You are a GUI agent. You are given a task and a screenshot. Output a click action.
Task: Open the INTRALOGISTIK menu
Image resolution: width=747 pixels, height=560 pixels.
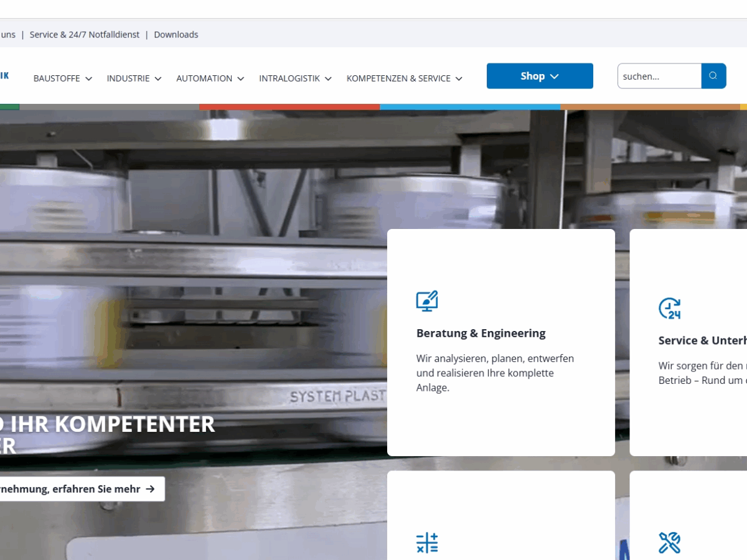click(x=295, y=78)
